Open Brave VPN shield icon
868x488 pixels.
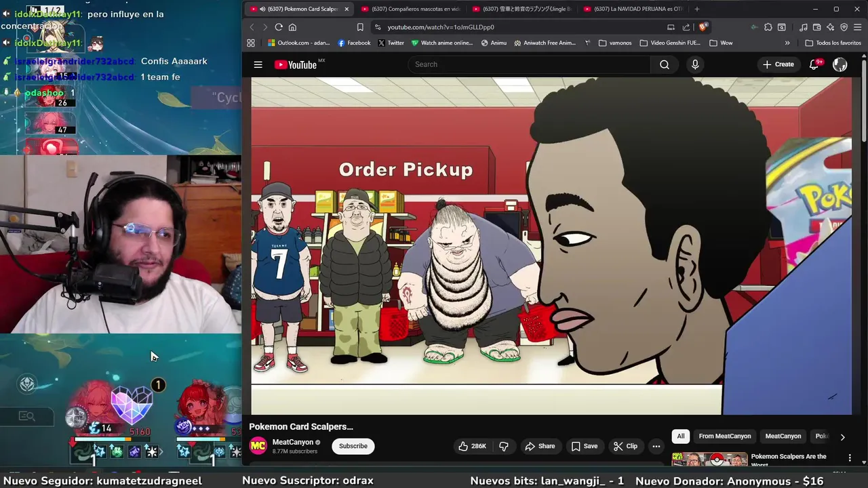point(844,27)
